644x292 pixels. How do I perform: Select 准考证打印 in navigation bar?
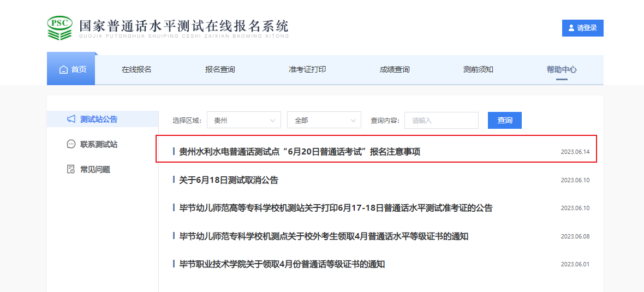click(x=307, y=69)
